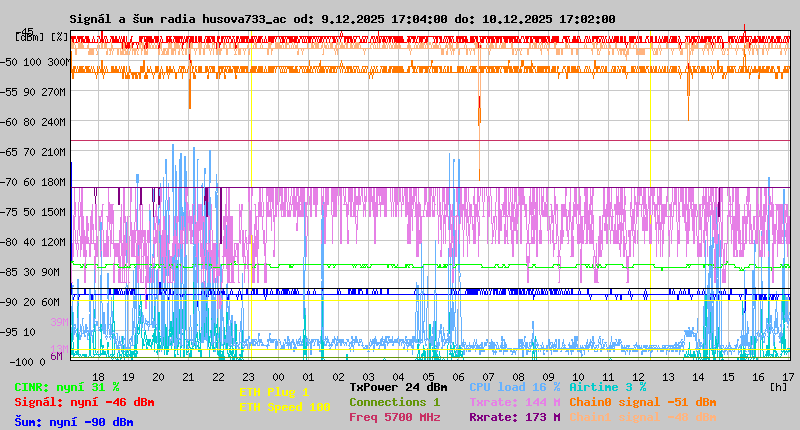Click the [h] hours unit label

pos(779,386)
